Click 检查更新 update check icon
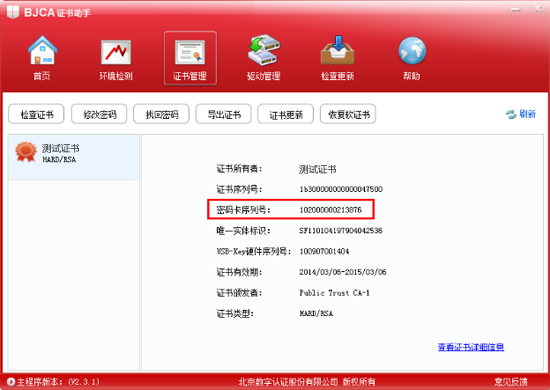The height and width of the screenshot is (390, 550). coord(338,49)
